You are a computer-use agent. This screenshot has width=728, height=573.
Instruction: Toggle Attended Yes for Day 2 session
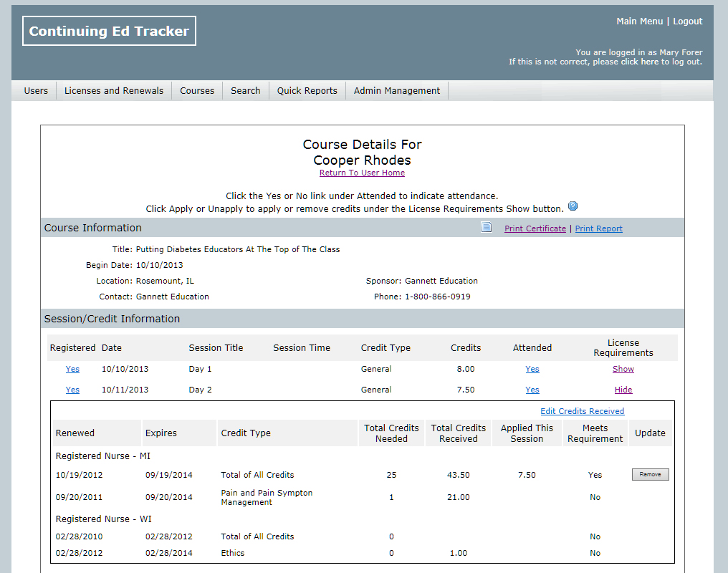click(x=532, y=390)
